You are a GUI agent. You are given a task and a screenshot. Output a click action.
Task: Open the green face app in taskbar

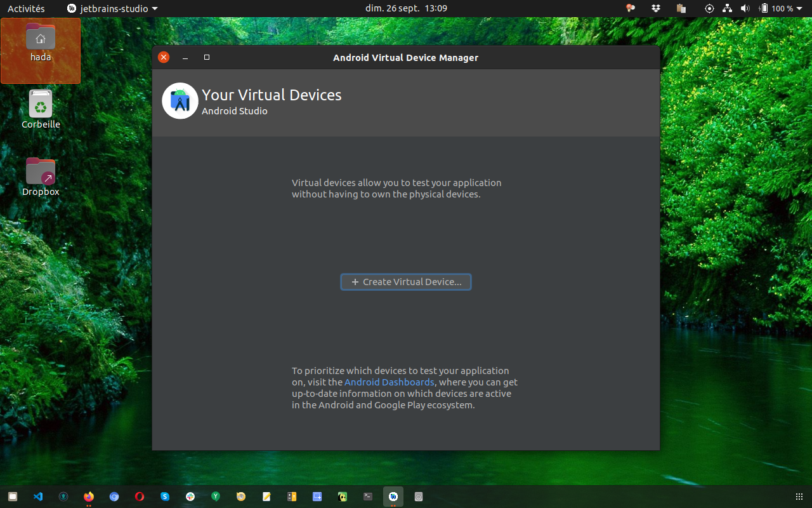click(x=343, y=497)
